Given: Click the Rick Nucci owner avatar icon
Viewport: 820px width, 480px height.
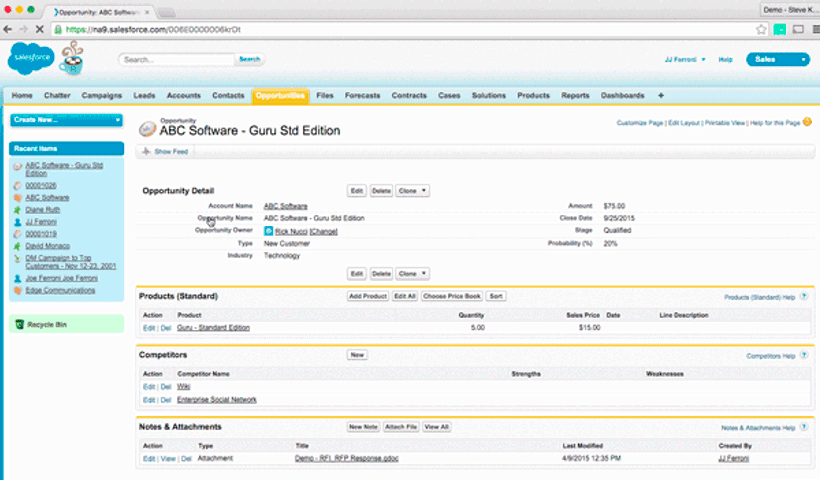Looking at the screenshot, I should [268, 231].
